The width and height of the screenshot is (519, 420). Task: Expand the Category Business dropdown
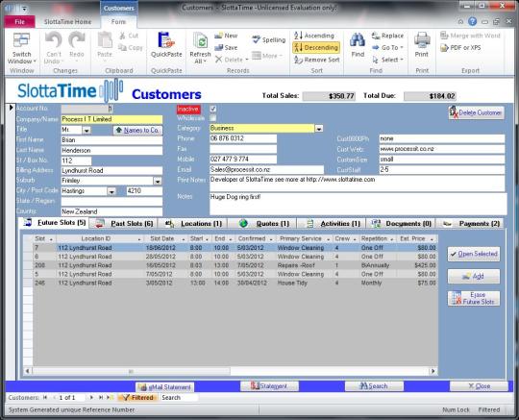(318, 129)
